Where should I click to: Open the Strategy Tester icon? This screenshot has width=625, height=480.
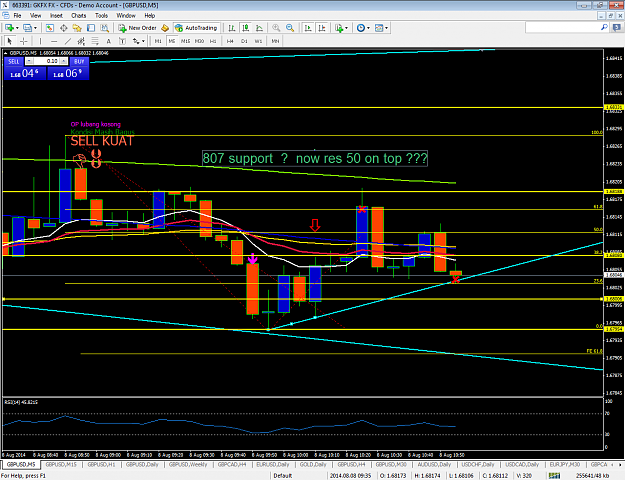(104, 28)
